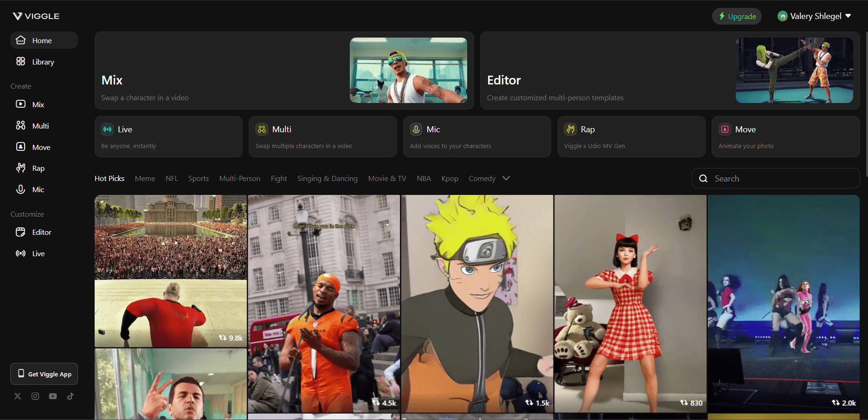Screen dimensions: 868x420
Task: Select the Mix icon in sidebar
Action: pos(21,104)
